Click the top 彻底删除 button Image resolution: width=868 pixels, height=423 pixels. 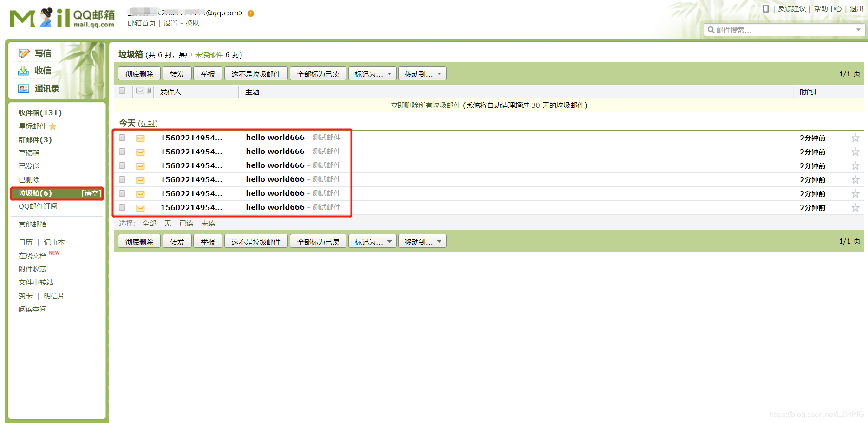[139, 74]
